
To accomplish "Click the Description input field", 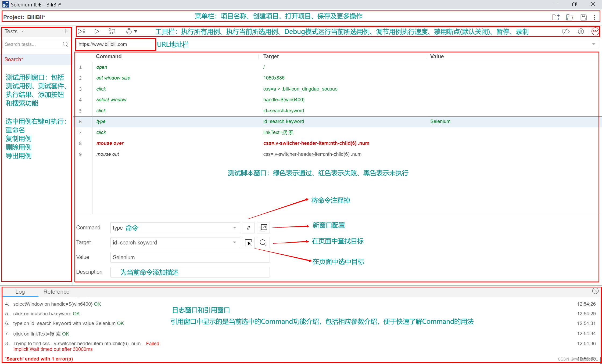I will click(x=190, y=272).
